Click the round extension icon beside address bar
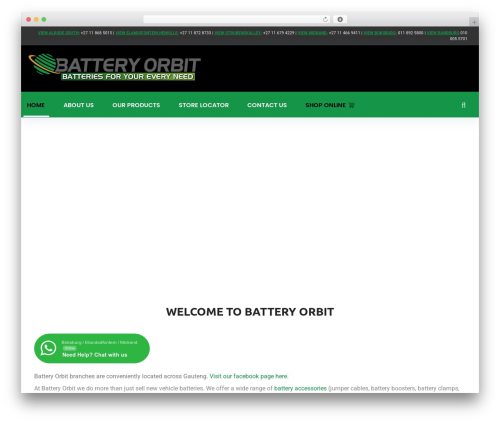The image size is (500, 423). click(340, 19)
